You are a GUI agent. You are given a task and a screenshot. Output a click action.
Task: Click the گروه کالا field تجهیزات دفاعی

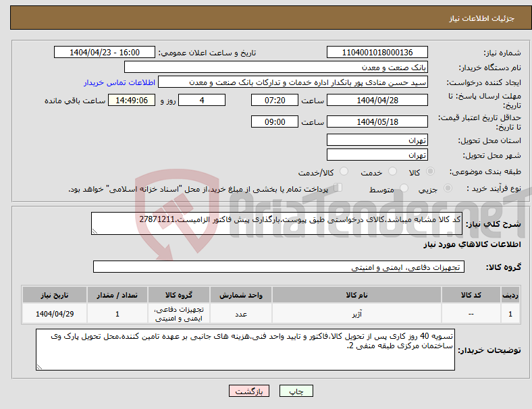pyautogui.click(x=279, y=267)
